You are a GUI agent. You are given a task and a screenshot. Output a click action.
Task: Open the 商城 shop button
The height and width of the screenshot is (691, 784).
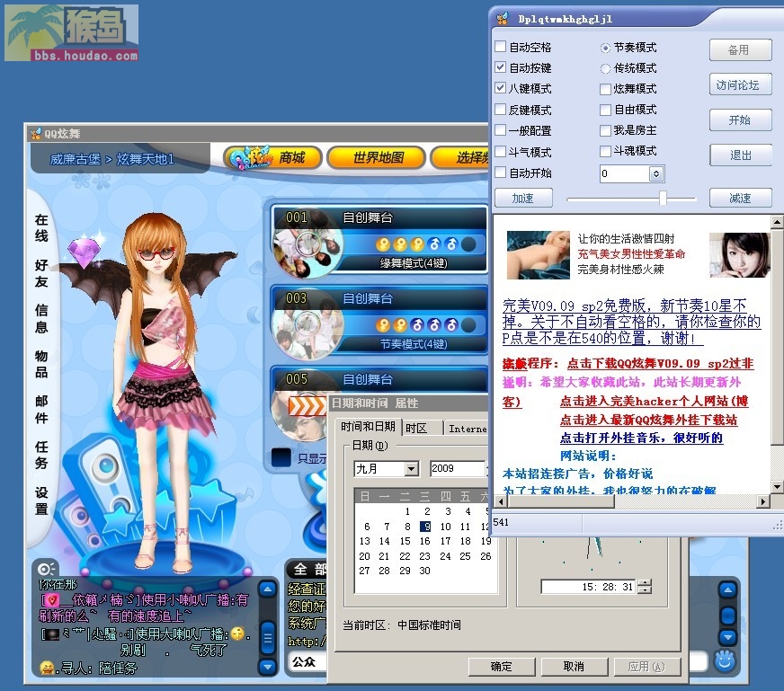tap(273, 158)
